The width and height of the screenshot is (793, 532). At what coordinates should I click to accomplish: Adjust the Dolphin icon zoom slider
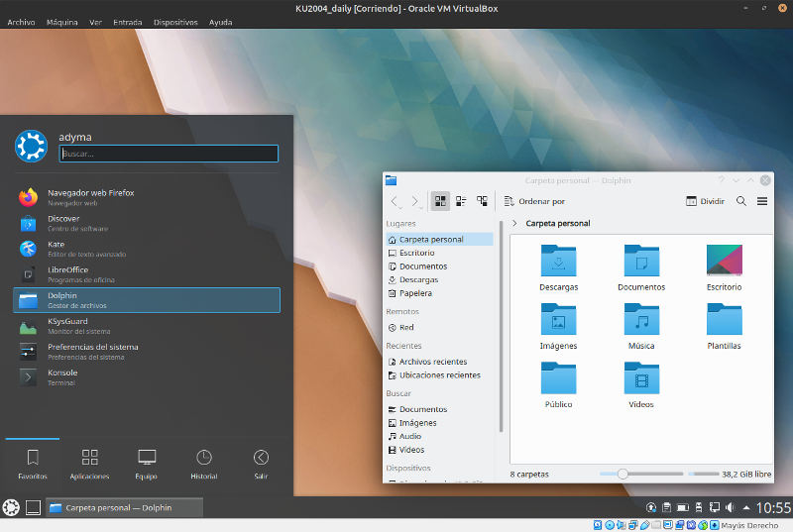tap(623, 474)
